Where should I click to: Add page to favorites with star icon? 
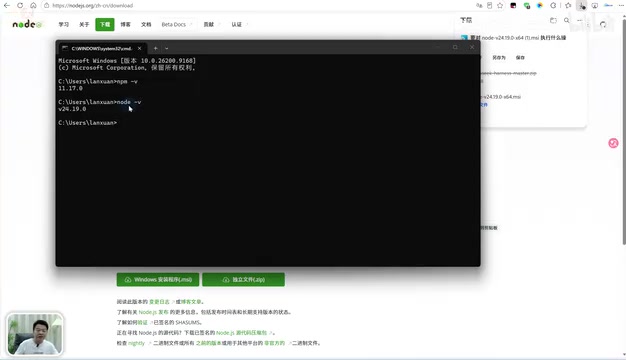tap(500, 6)
